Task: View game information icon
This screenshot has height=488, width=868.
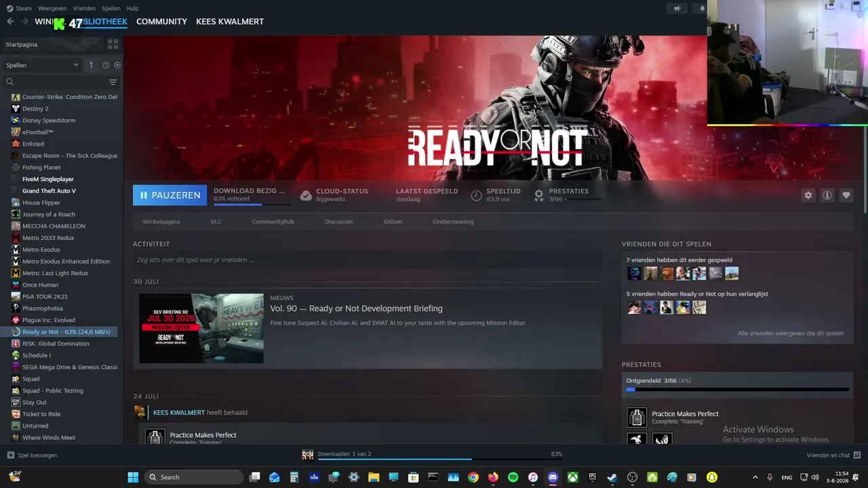Action: click(827, 195)
